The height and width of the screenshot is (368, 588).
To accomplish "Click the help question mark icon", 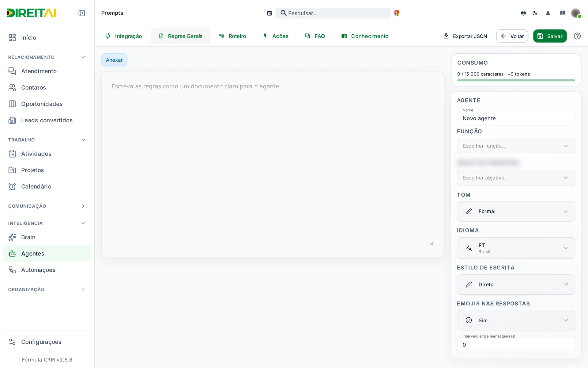I will pyautogui.click(x=577, y=36).
